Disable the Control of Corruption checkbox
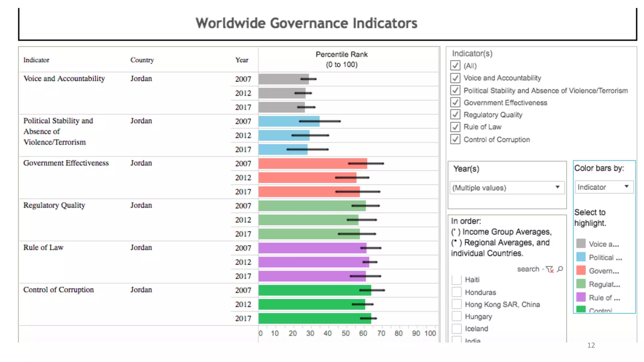Image resolution: width=644 pixels, height=362 pixels. pos(455,139)
